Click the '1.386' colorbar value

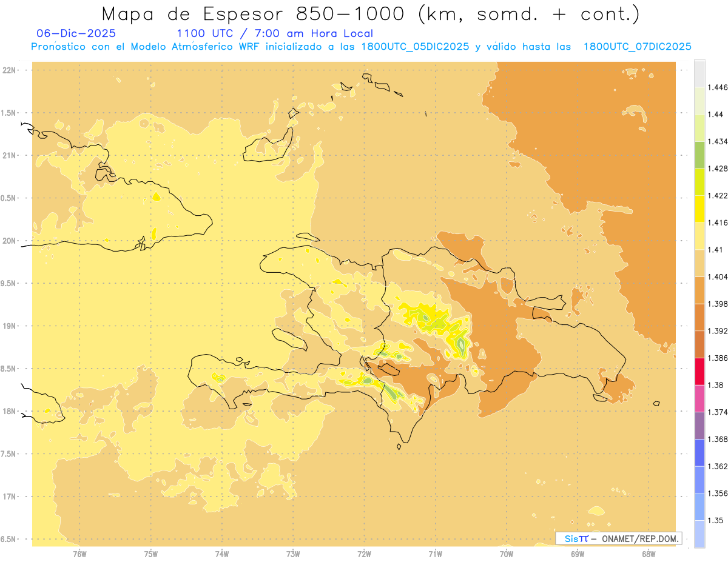coord(719,358)
